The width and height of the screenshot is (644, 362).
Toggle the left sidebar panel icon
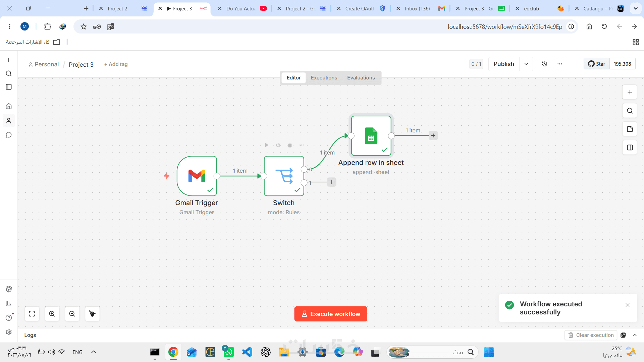tap(9, 87)
